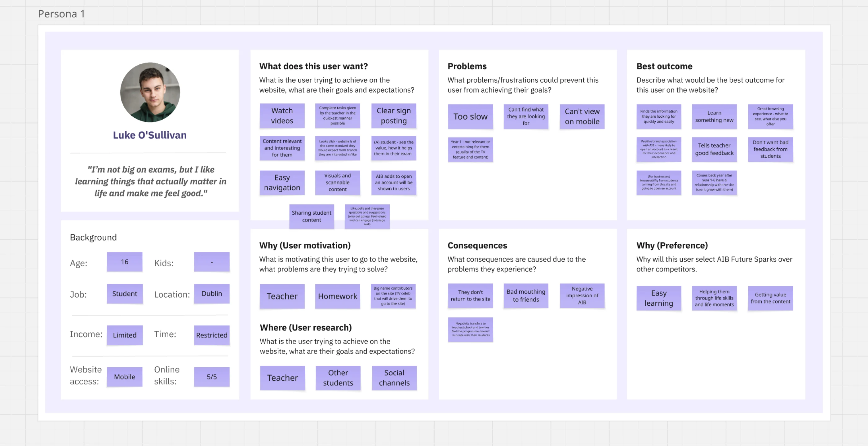Click the 'Other students' sticky note
868x446 pixels.
pos(338,378)
